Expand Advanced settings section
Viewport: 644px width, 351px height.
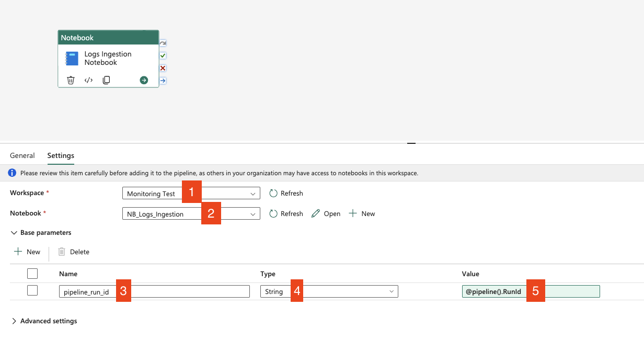(14, 321)
